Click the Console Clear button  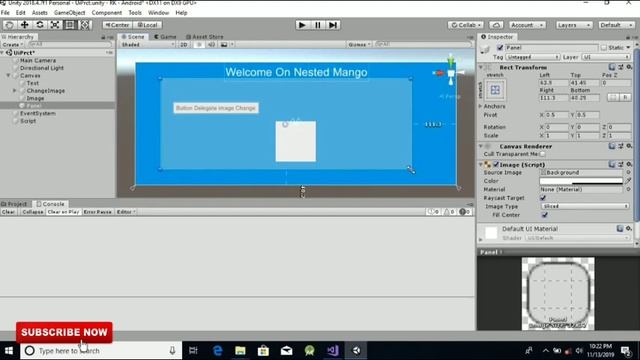(8, 212)
